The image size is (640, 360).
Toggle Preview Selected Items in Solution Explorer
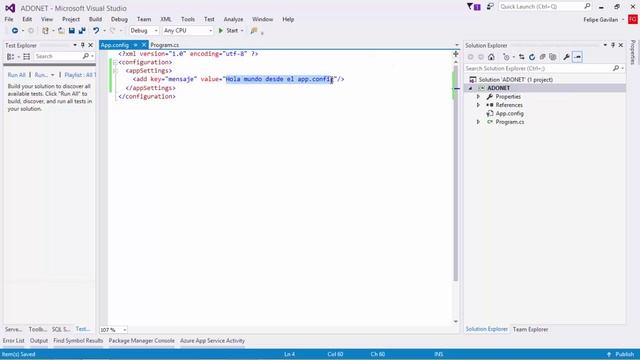pos(578,57)
